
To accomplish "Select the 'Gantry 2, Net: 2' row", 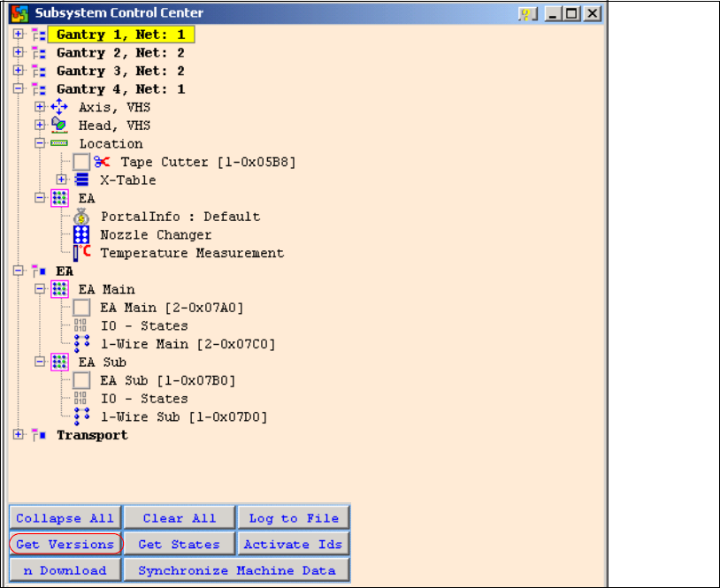I will pos(121,53).
